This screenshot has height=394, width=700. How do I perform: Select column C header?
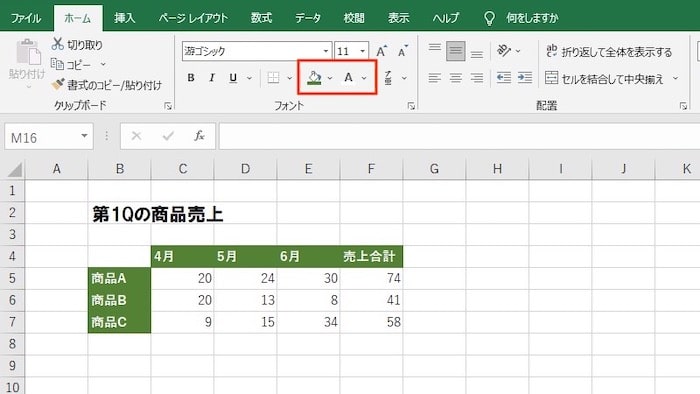click(183, 169)
